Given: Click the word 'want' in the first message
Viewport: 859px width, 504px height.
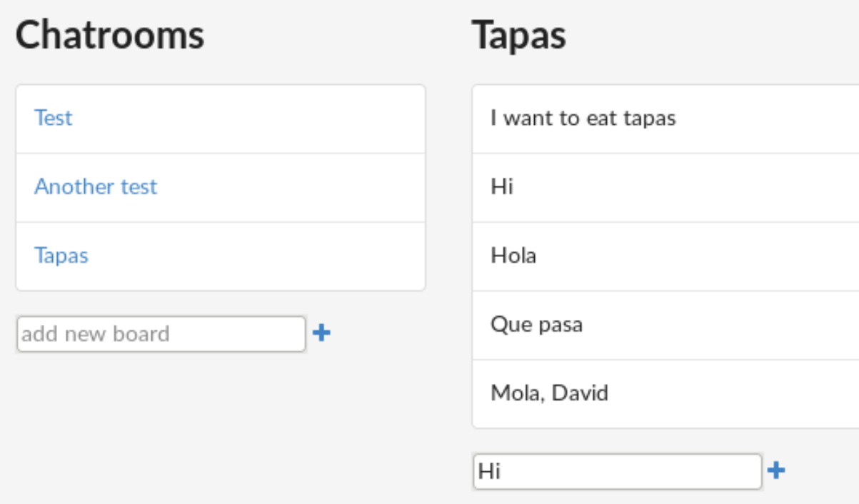Looking at the screenshot, I should (x=528, y=118).
